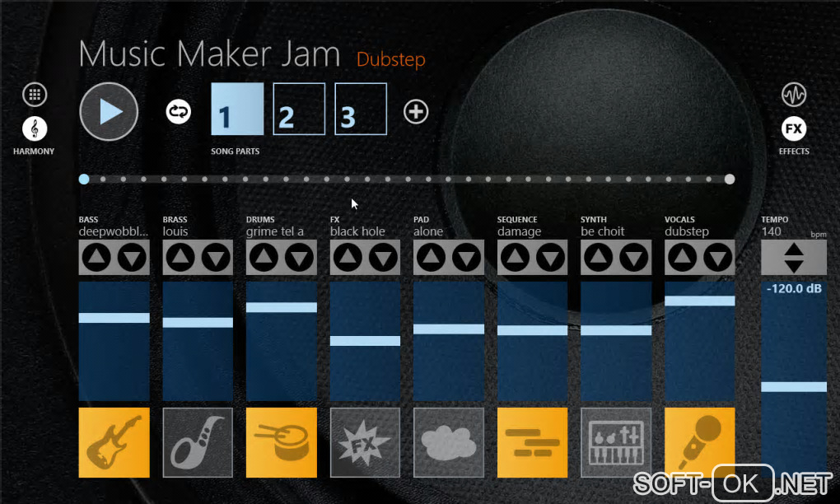
Task: Click the Dubstep style label
Action: [390, 59]
